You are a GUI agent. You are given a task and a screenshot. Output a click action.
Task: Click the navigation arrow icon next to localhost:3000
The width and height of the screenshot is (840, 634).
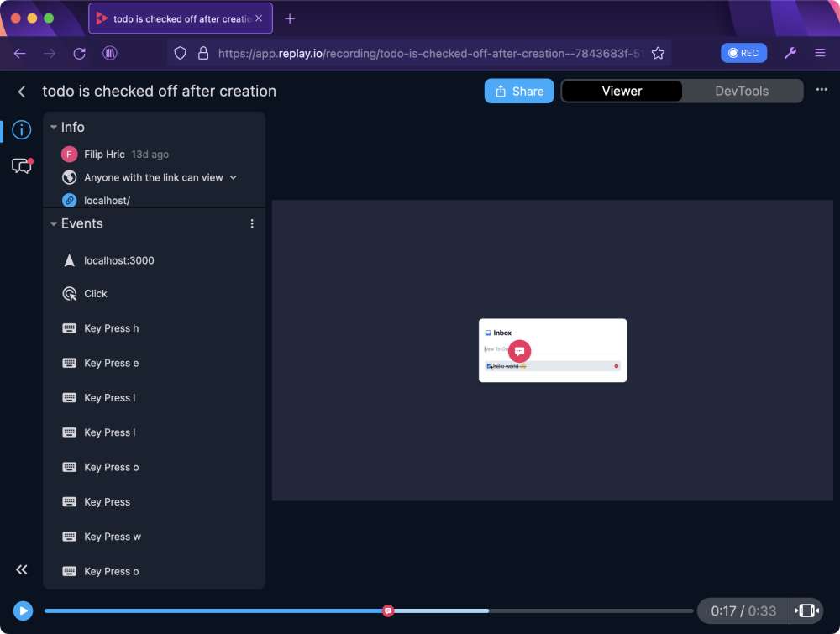(68, 259)
